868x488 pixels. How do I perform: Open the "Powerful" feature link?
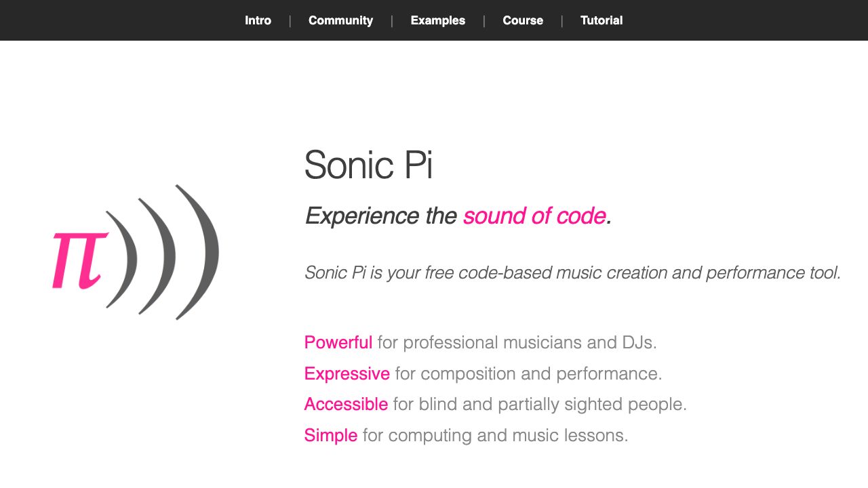338,343
